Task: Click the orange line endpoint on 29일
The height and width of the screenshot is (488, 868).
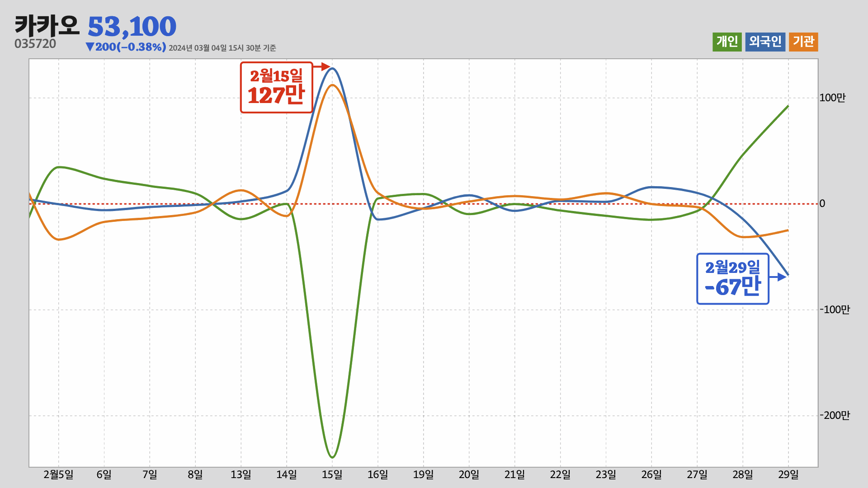Action: click(788, 230)
